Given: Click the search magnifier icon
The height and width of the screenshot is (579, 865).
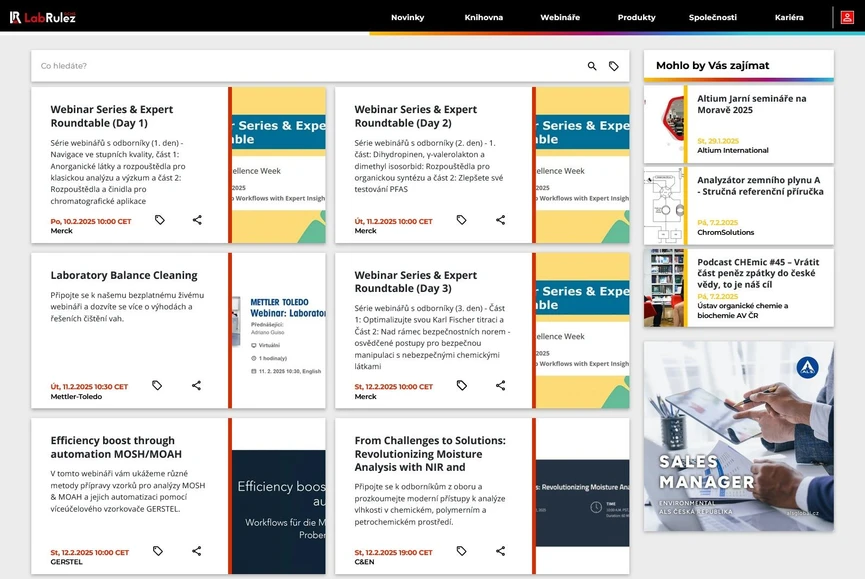Looking at the screenshot, I should [x=592, y=66].
